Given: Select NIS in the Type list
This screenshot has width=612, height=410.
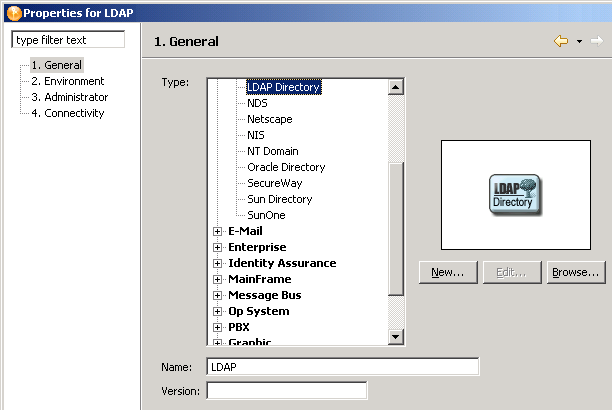Looking at the screenshot, I should [x=256, y=135].
